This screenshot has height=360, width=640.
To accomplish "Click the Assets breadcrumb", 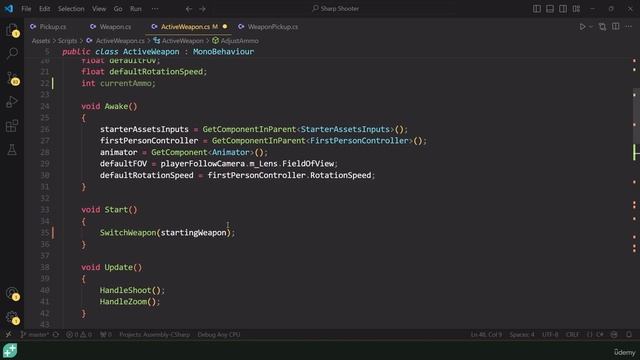I will click(41, 41).
